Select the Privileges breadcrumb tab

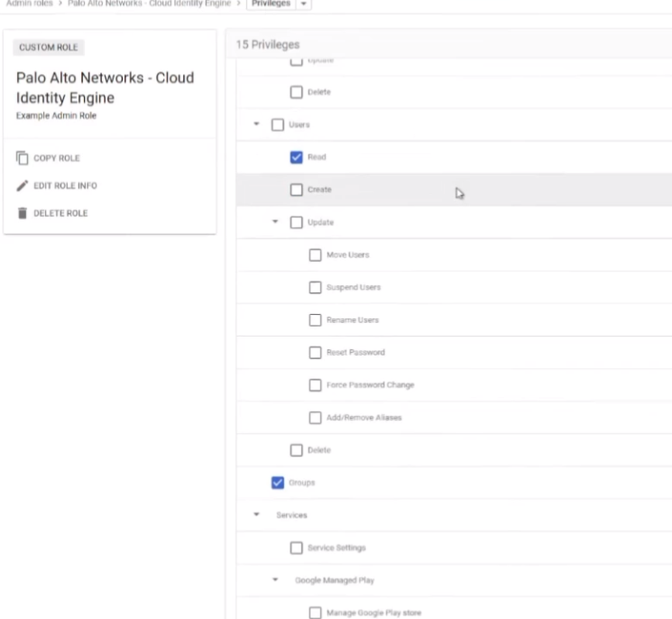pyautogui.click(x=271, y=4)
